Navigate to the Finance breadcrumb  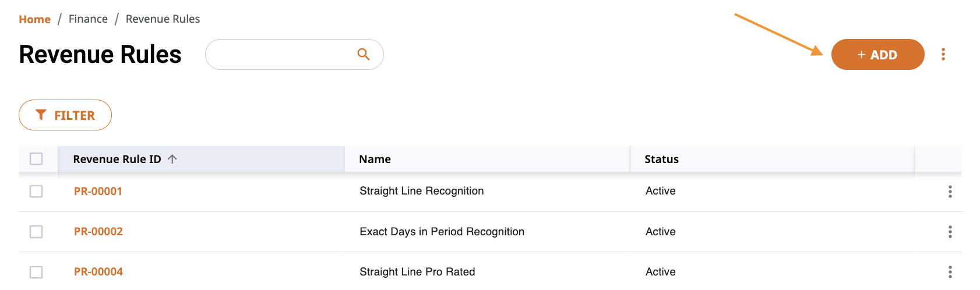coord(88,19)
